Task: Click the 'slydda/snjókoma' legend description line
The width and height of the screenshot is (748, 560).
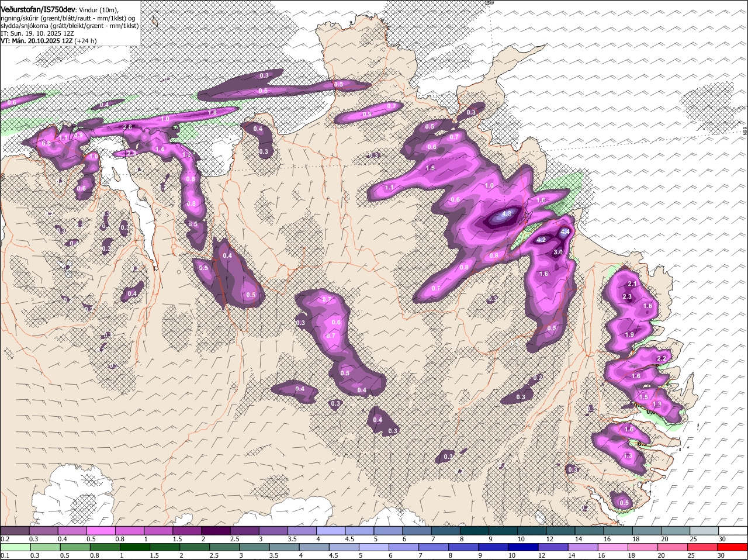Action: pyautogui.click(x=70, y=26)
